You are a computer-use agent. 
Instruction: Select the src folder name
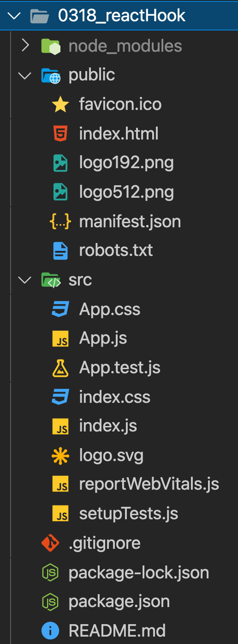(80, 280)
